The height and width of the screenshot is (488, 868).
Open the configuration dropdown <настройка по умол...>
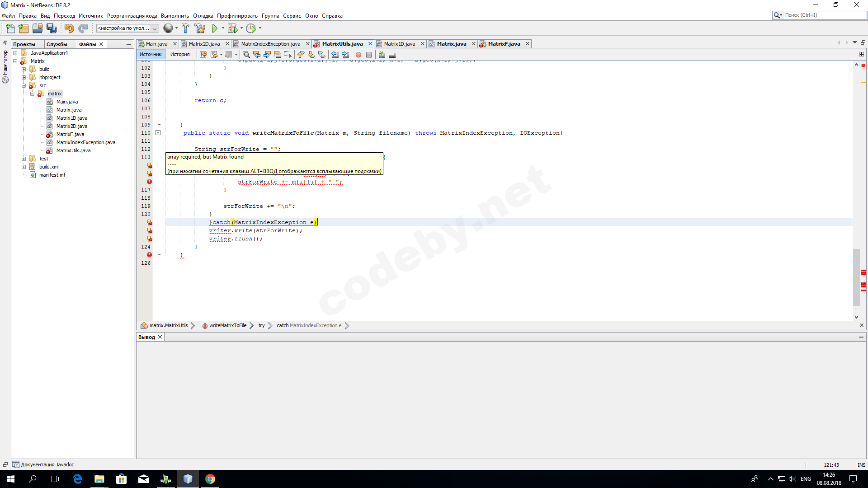tap(127, 28)
